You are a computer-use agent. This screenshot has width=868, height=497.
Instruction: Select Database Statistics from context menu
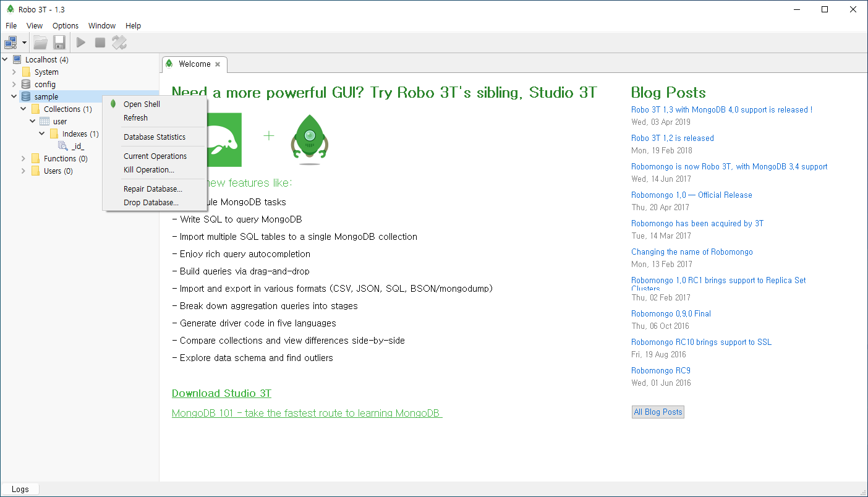155,137
